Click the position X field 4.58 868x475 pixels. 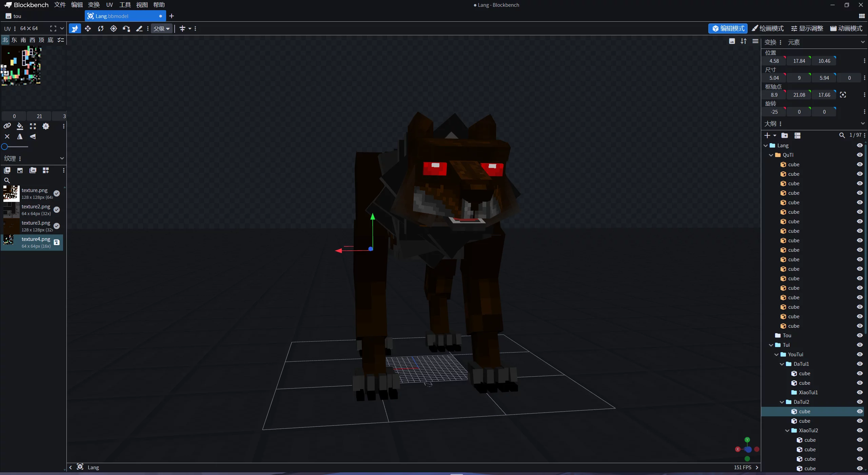[x=774, y=61]
